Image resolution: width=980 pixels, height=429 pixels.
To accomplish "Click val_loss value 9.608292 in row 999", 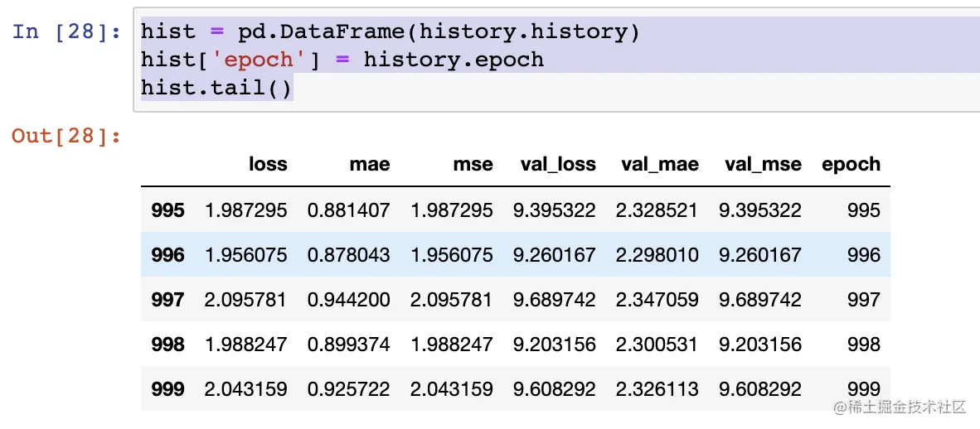I will pos(555,389).
